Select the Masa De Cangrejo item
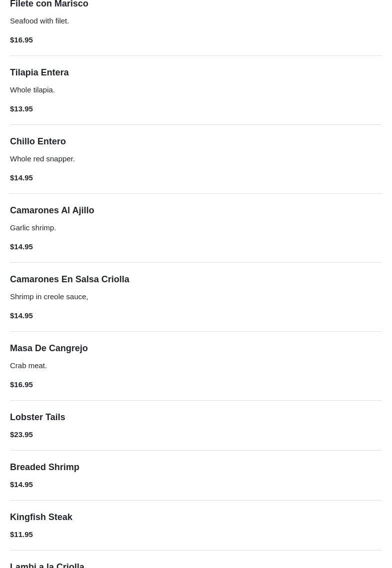Image resolution: width=392 pixels, height=568 pixels. click(49, 348)
